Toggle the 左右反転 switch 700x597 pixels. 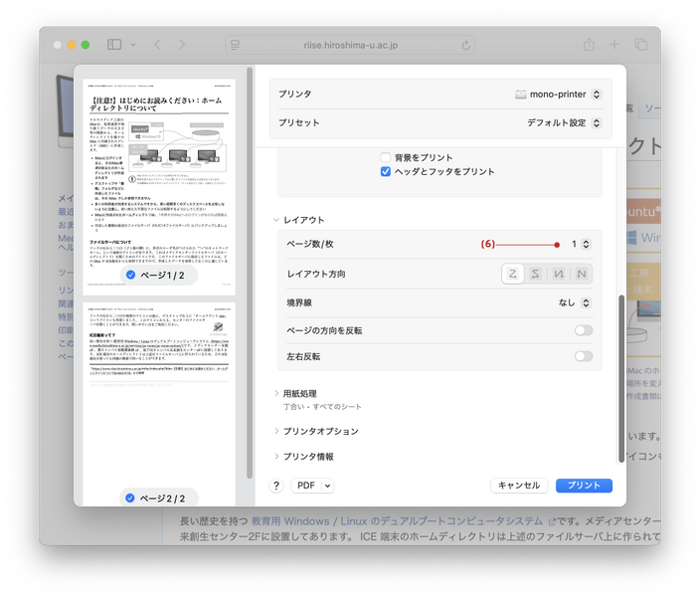point(583,356)
